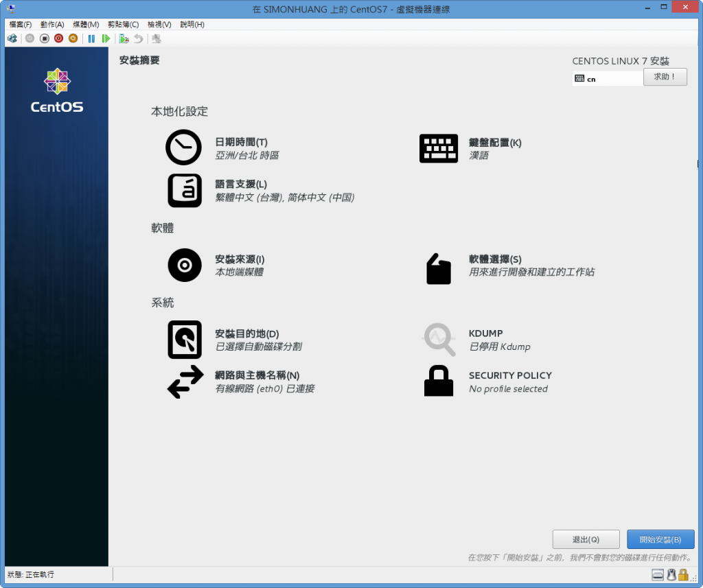703x588 pixels.
Task: Click the status bar lock icon
Action: (683, 574)
